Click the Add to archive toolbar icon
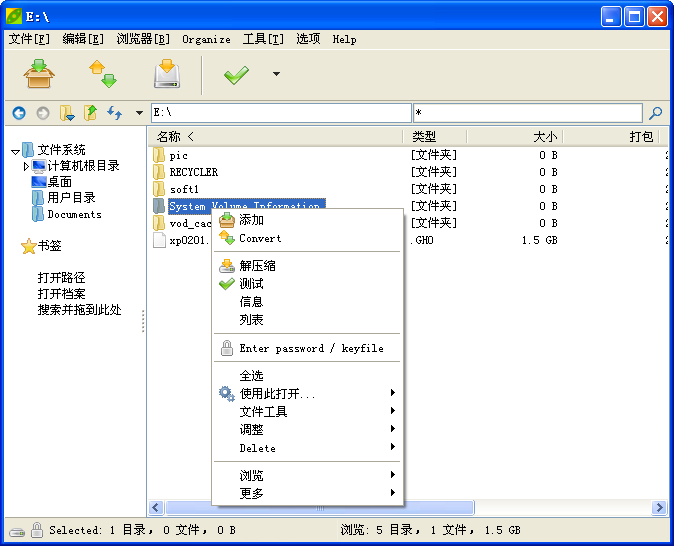Screen dimensions: 674x546 pos(40,75)
